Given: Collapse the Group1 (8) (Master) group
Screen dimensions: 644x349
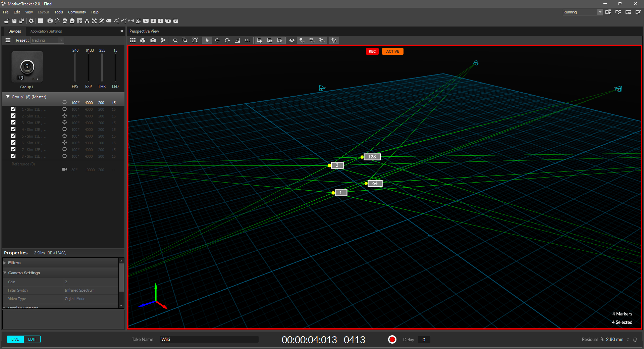Looking at the screenshot, I should pyautogui.click(x=8, y=97).
